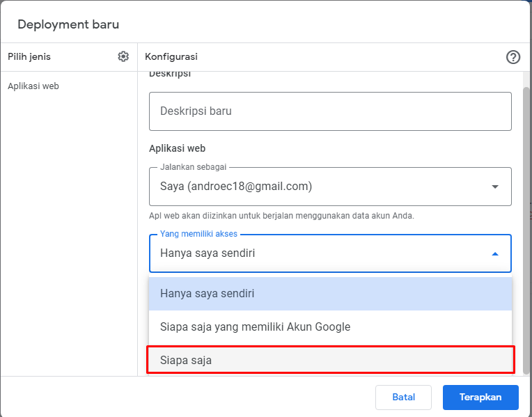Click the Deployment baru dialog title
Screen dimensions: 532x417
(x=68, y=24)
